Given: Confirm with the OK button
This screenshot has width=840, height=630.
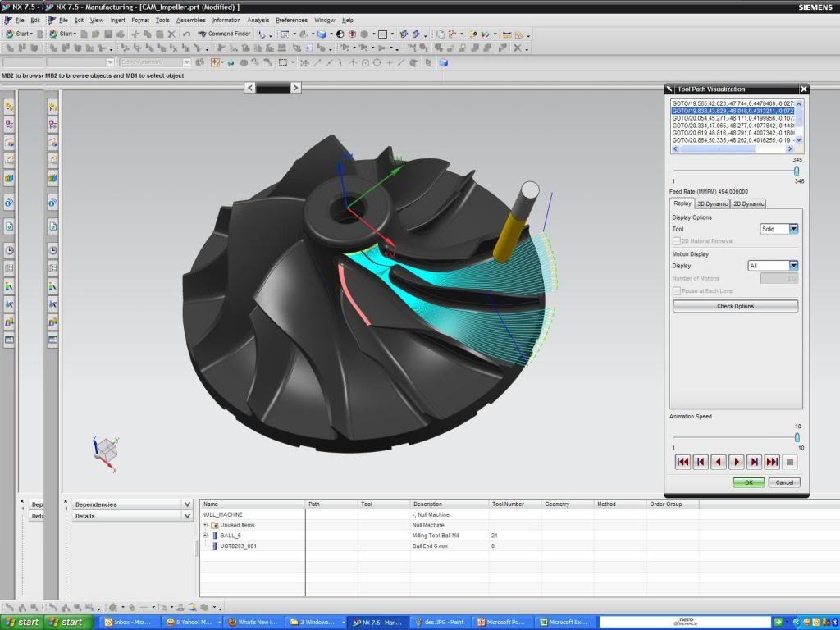Looking at the screenshot, I should pyautogui.click(x=748, y=482).
